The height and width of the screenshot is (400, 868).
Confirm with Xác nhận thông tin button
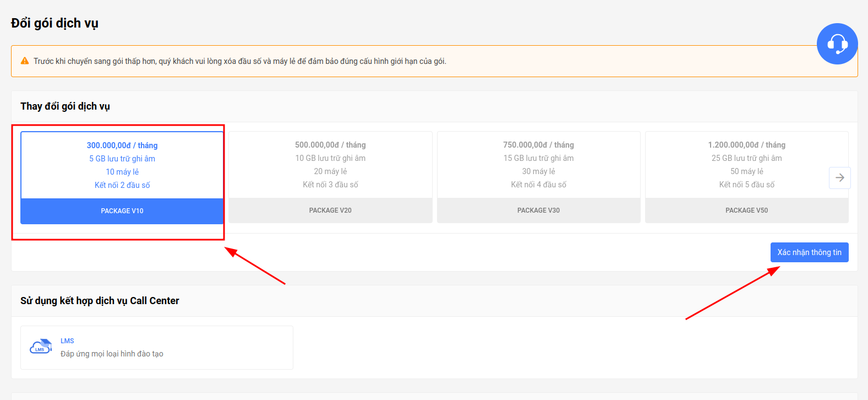(809, 252)
